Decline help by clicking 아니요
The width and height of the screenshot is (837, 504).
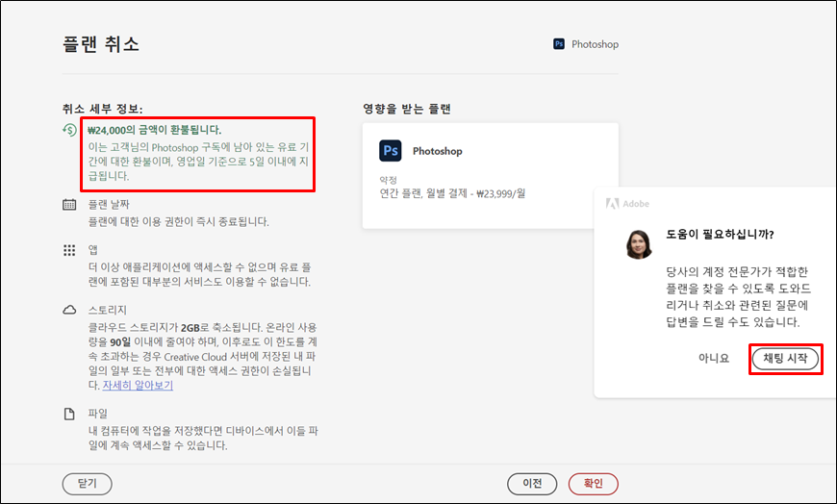[714, 358]
